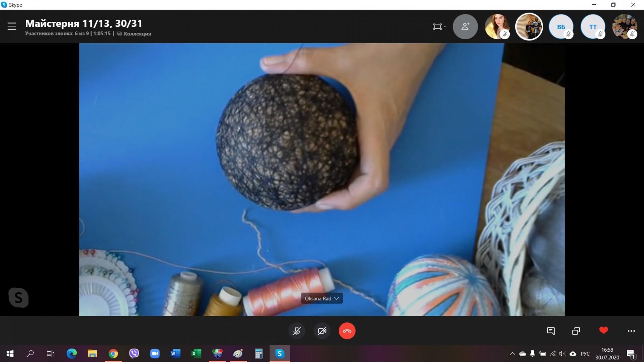Select the group photo participant avatar
The image size is (644, 362).
point(625,26)
